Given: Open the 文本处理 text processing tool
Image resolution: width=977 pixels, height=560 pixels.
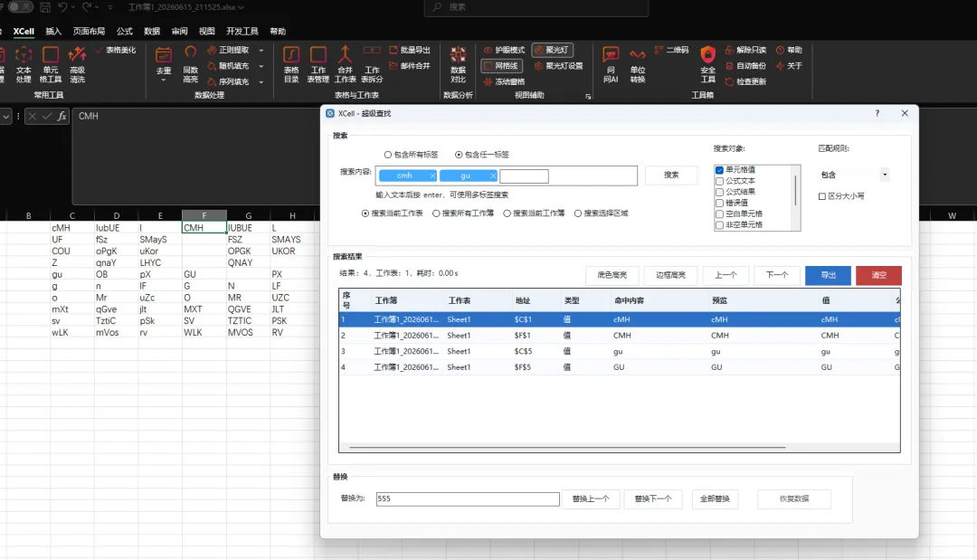Looking at the screenshot, I should pyautogui.click(x=23, y=64).
